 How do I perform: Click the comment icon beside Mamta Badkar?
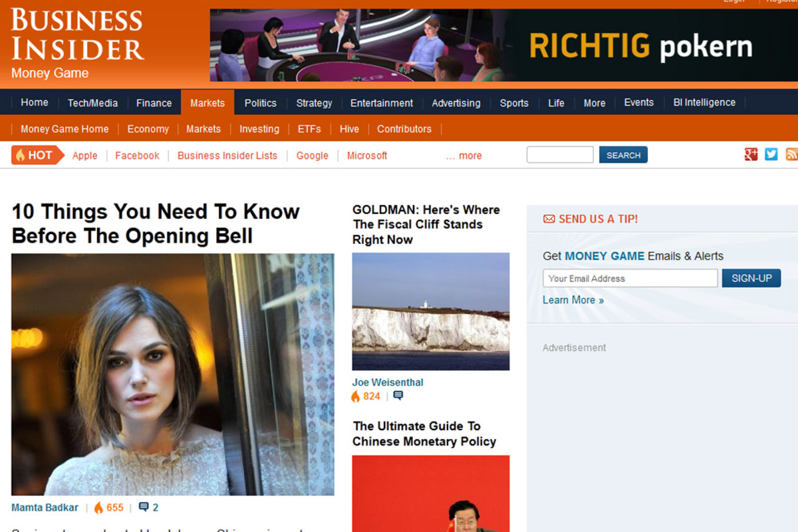[144, 507]
